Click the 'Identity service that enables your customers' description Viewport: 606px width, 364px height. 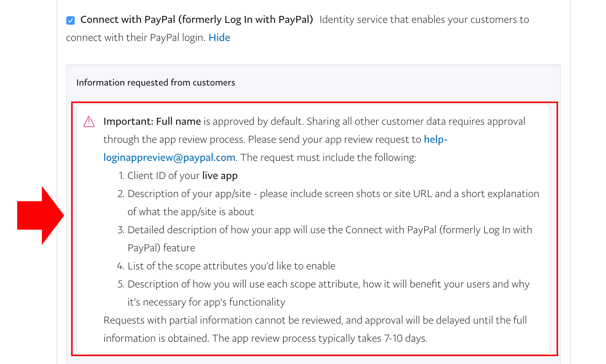pos(424,20)
